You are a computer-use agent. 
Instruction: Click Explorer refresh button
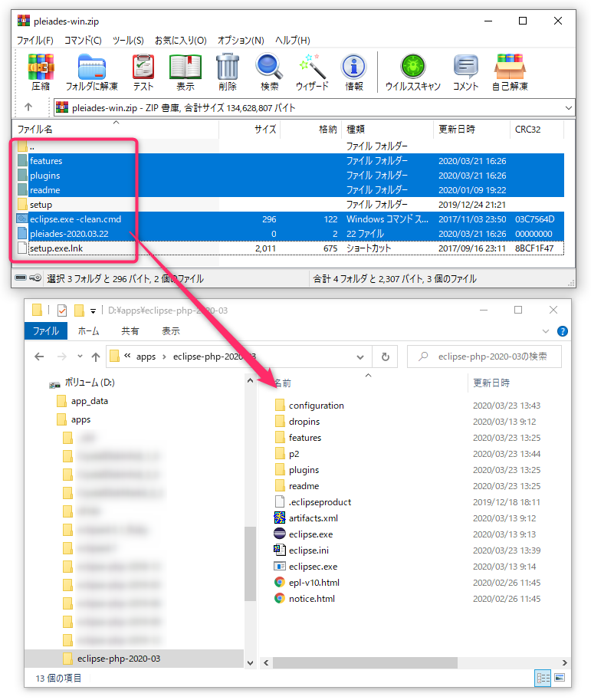(x=386, y=357)
